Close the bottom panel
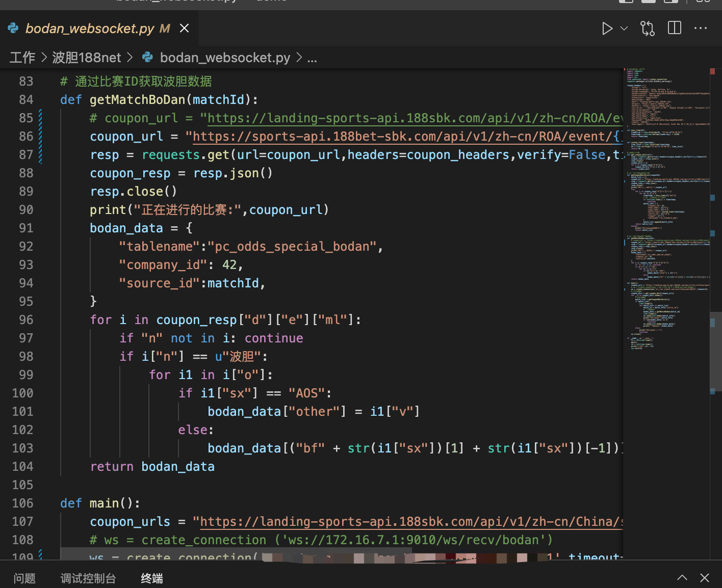This screenshot has width=722, height=588. tap(705, 578)
